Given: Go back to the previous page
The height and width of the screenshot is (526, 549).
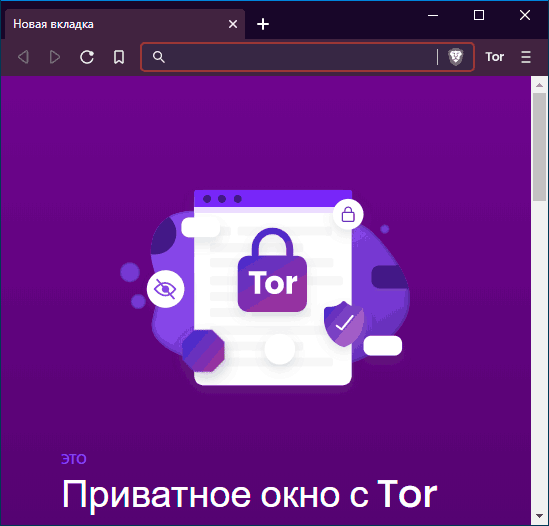Looking at the screenshot, I should [23, 57].
